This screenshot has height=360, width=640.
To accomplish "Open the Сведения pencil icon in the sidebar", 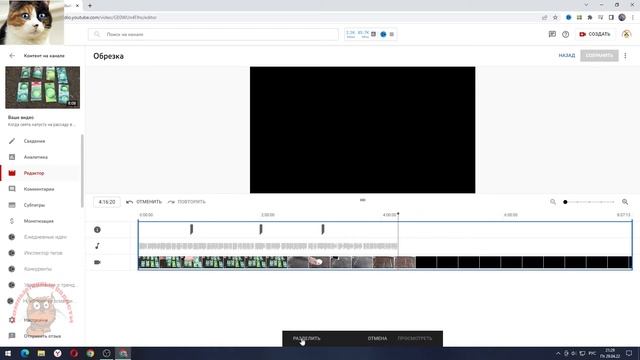I will (x=12, y=141).
